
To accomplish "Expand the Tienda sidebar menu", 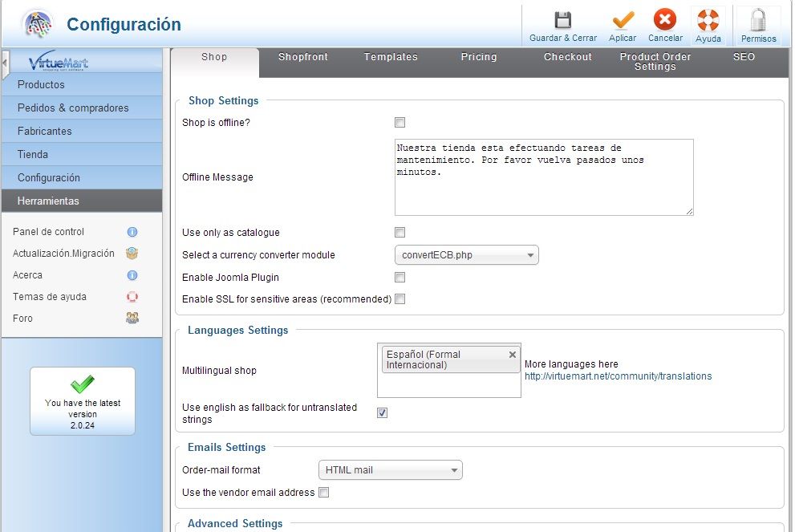I will click(x=82, y=155).
